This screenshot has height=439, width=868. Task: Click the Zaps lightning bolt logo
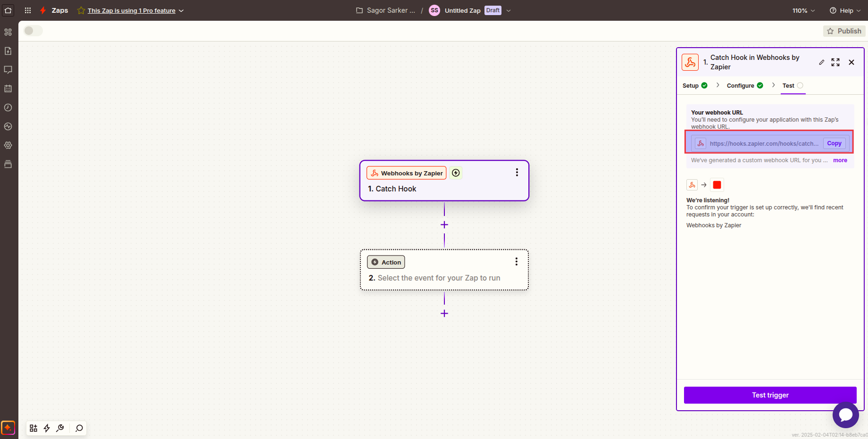click(43, 10)
